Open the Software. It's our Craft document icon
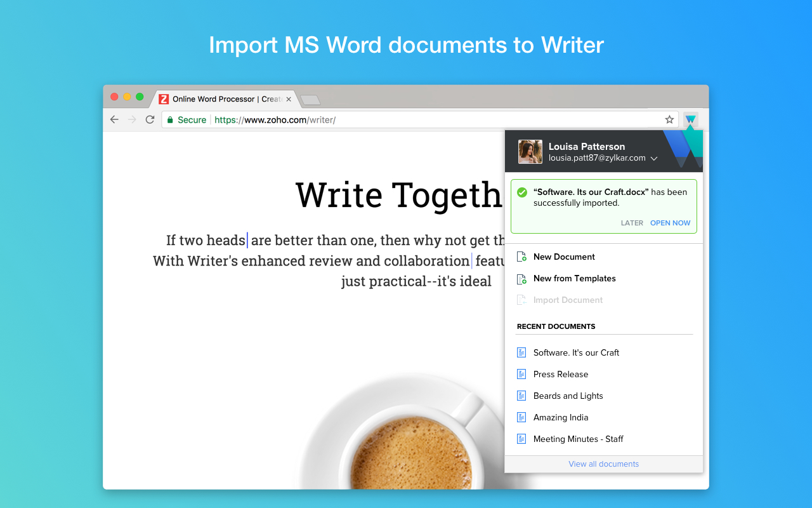This screenshot has width=812, height=508. (521, 352)
